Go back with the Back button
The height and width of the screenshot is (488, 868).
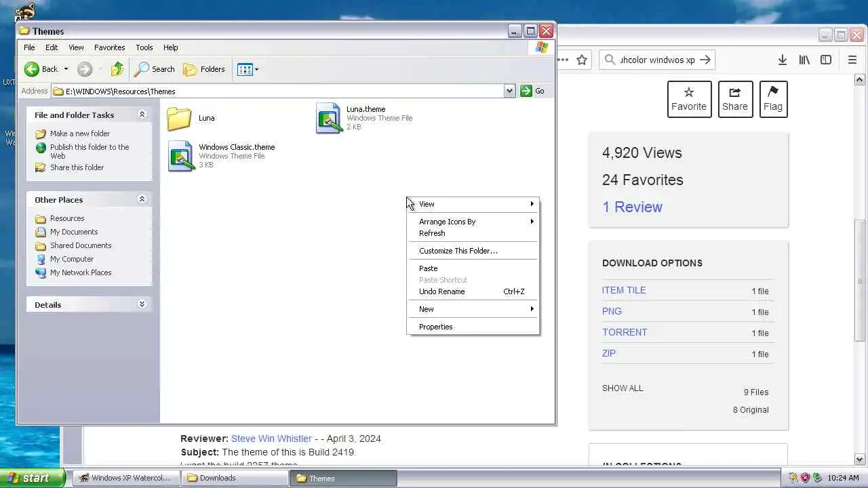click(x=41, y=69)
